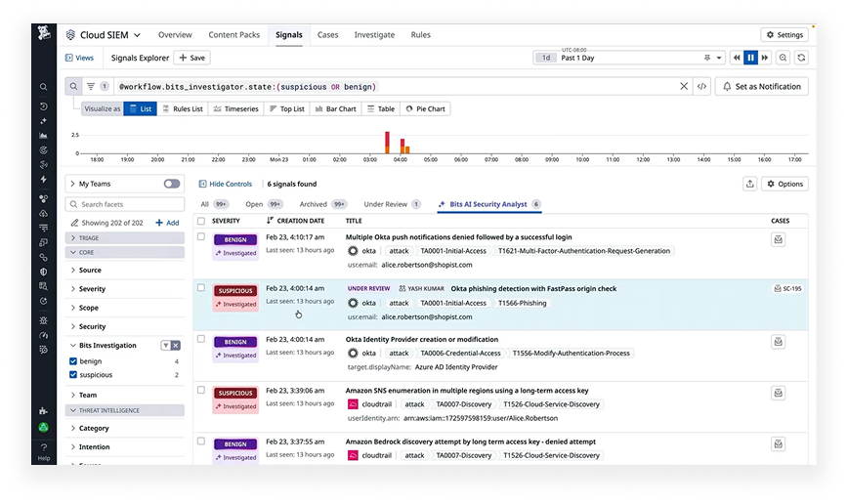Remove the Bits Investigation facet filter
Image resolution: width=848 pixels, height=504 pixels.
(x=176, y=346)
